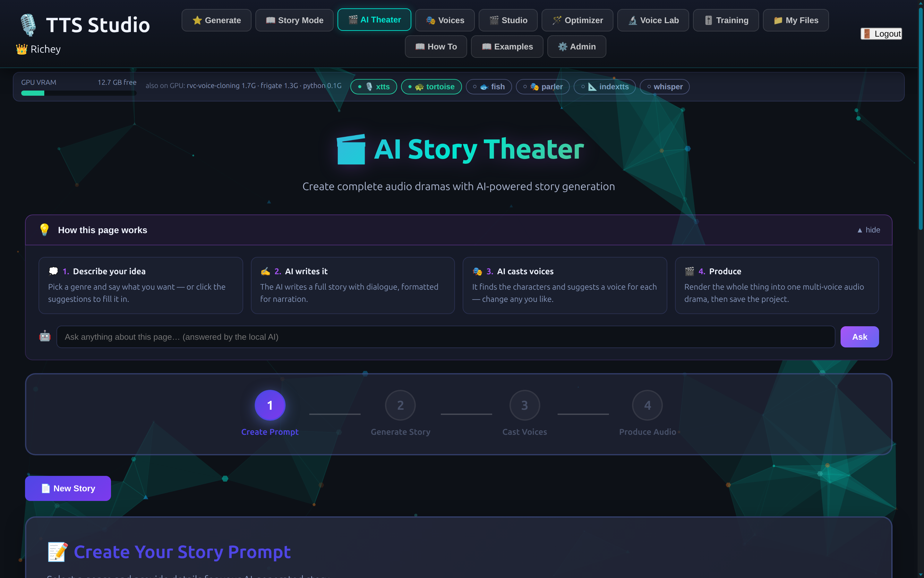Click the page vertical scrollbar
The width and height of the screenshot is (924, 578).
click(920, 118)
